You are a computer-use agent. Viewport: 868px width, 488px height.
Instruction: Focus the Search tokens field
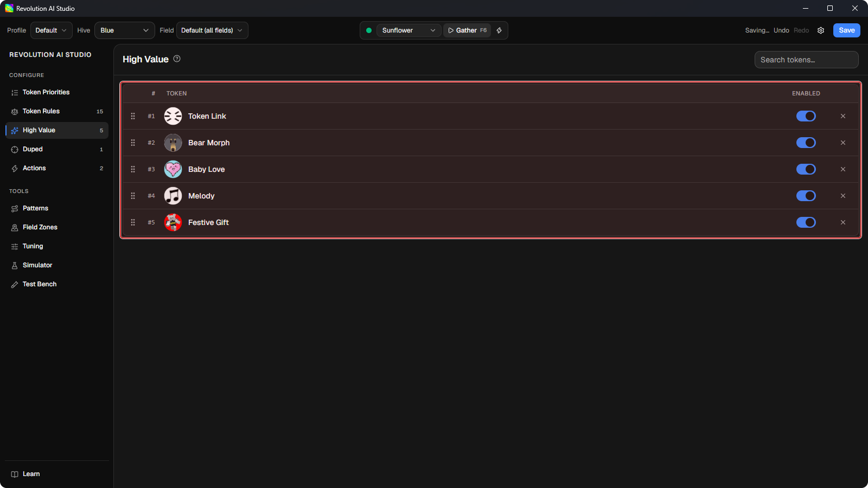806,60
